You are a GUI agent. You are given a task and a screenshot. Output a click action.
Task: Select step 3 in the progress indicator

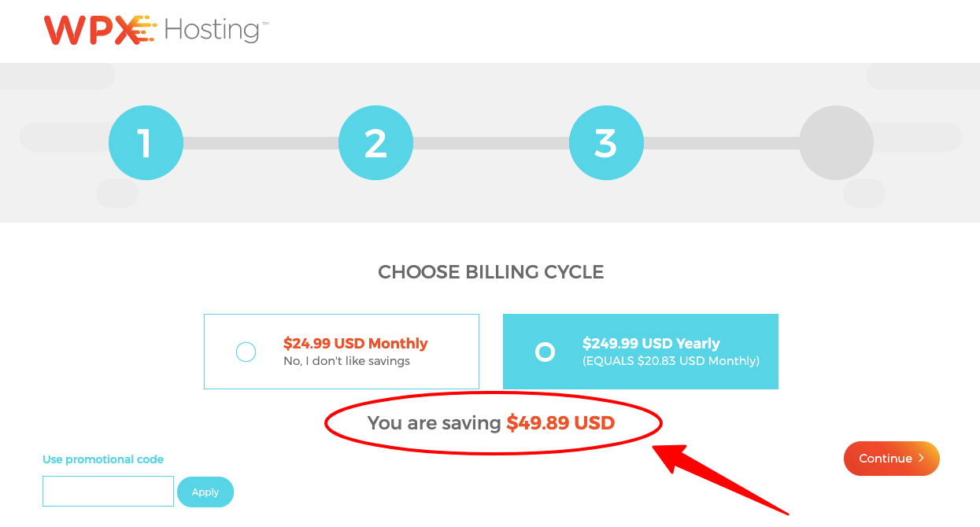(x=606, y=142)
